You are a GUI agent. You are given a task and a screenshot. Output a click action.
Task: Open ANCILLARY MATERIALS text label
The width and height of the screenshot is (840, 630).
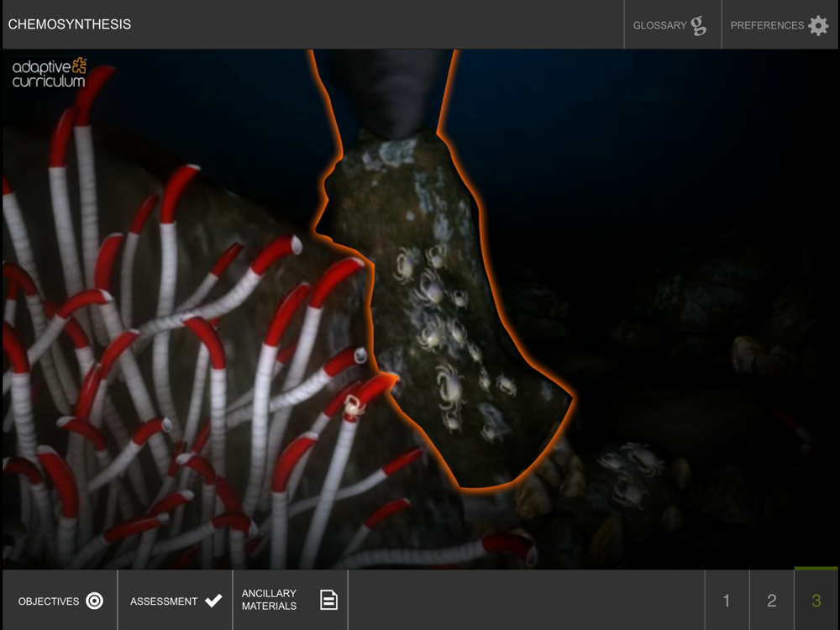[269, 600]
